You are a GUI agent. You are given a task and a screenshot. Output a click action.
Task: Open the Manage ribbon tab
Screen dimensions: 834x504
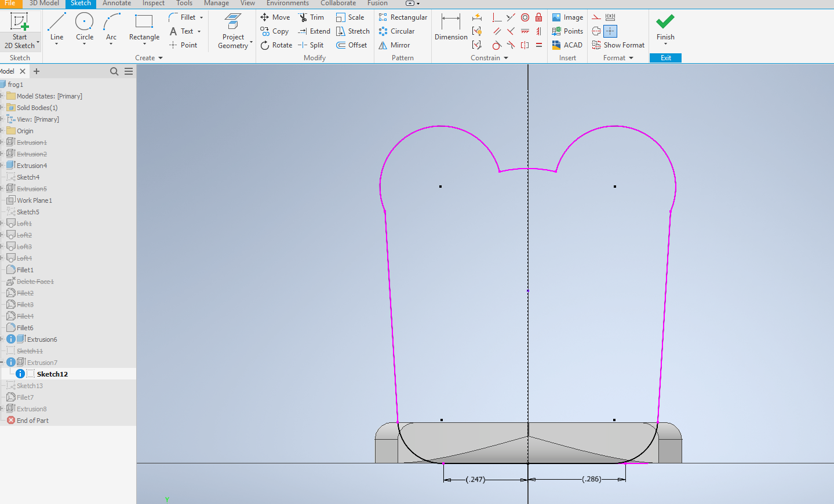216,3
